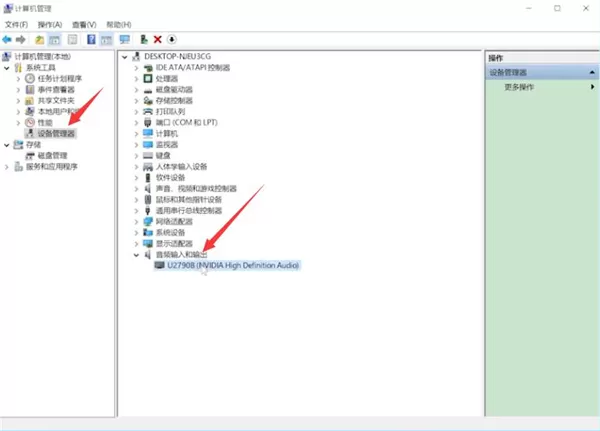This screenshot has width=600, height=431.
Task: Open the 更多操作 submenu arrow
Action: click(592, 87)
